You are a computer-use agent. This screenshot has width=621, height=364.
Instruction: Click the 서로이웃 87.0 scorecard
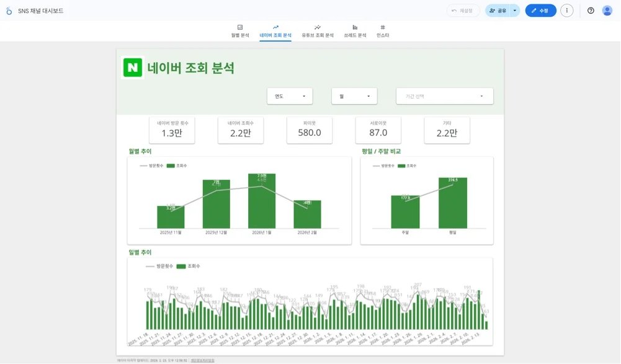pos(378,130)
